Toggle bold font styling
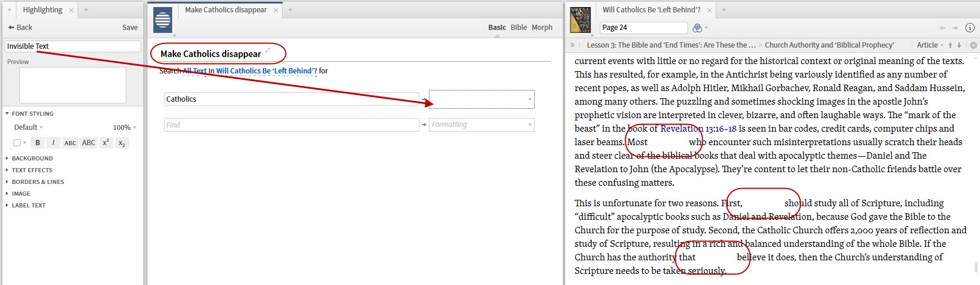 (38, 143)
